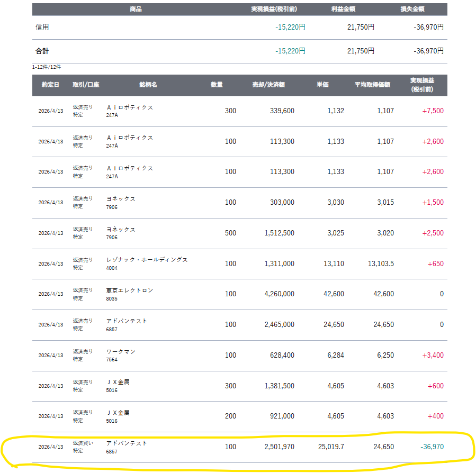Image resolution: width=476 pixels, height=473 pixels.
Task: Click ヨネックス in the 500-share row
Action: pos(121,229)
